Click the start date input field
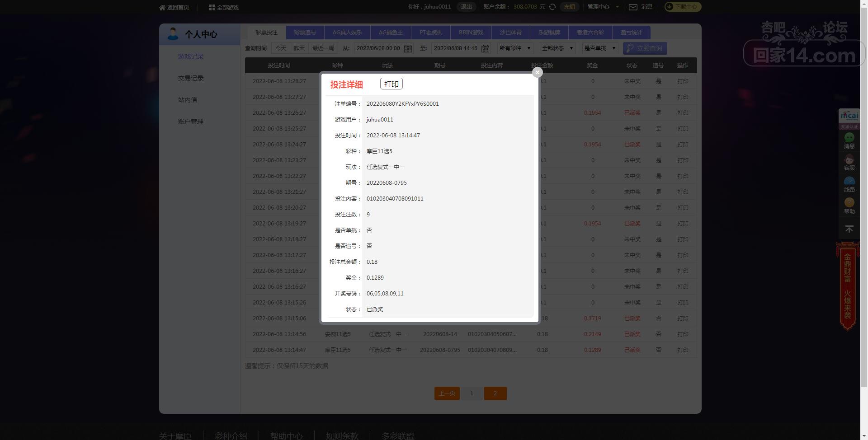This screenshot has height=440, width=868. point(378,48)
